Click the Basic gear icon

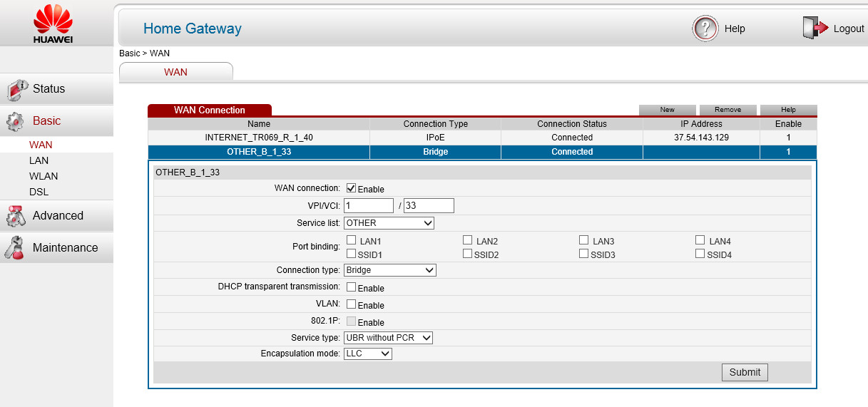click(15, 122)
